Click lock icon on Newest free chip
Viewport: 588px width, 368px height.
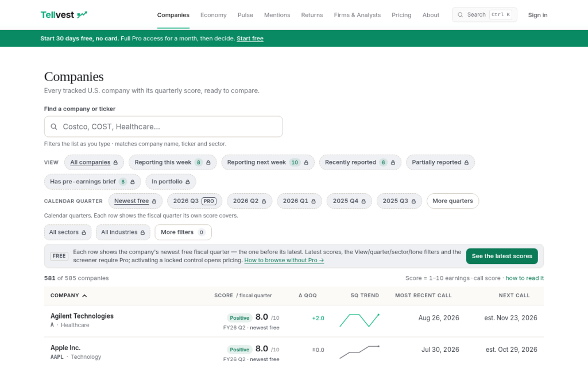pyautogui.click(x=154, y=201)
